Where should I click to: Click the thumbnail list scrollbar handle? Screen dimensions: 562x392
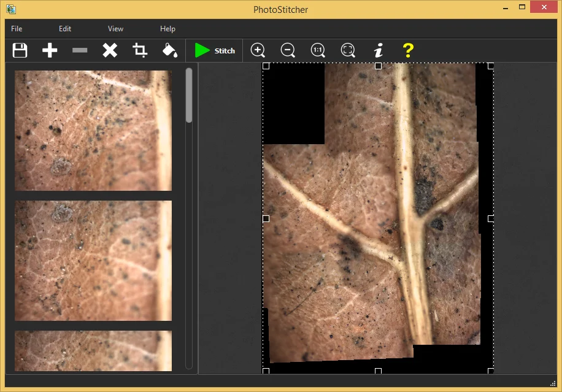pos(189,95)
